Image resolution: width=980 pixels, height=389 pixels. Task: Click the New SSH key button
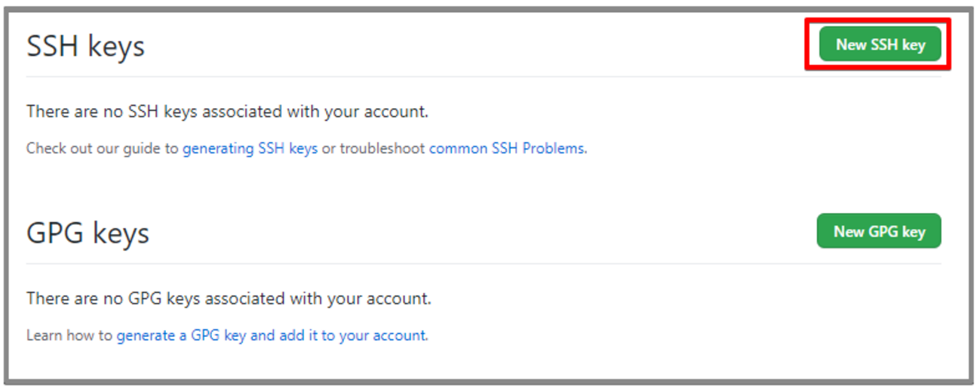coord(880,45)
